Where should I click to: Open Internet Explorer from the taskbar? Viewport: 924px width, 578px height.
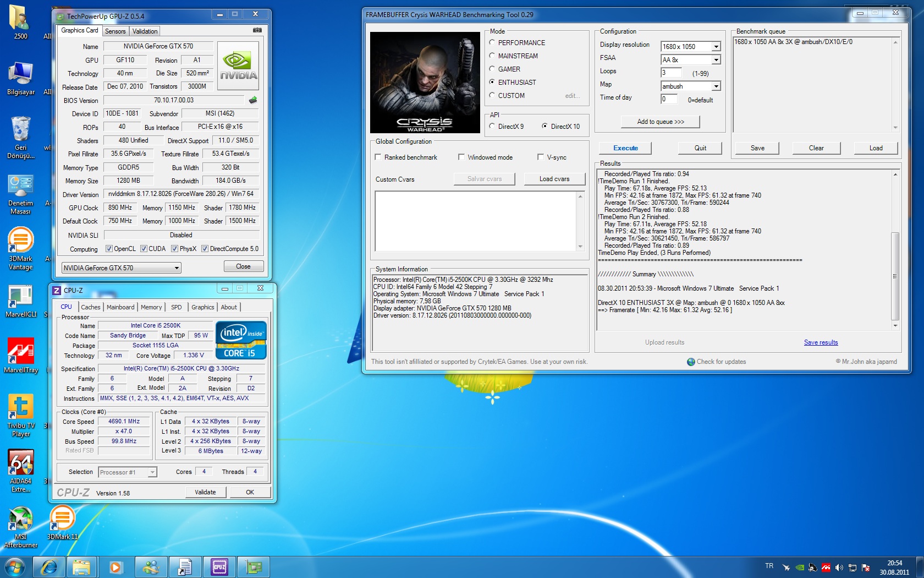[x=49, y=567]
